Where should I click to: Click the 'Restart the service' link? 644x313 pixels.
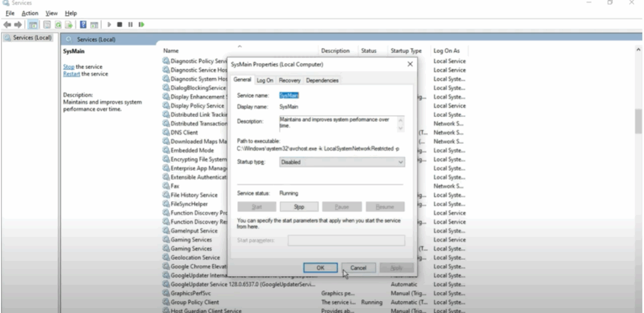(72, 74)
